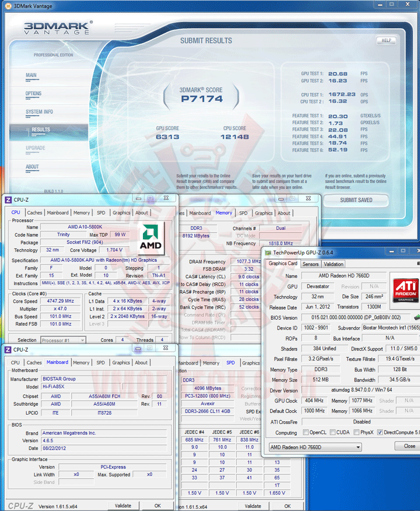Click the Driver Version field in GPU-Z
Viewport: 420px width, 511px height.
361,390
